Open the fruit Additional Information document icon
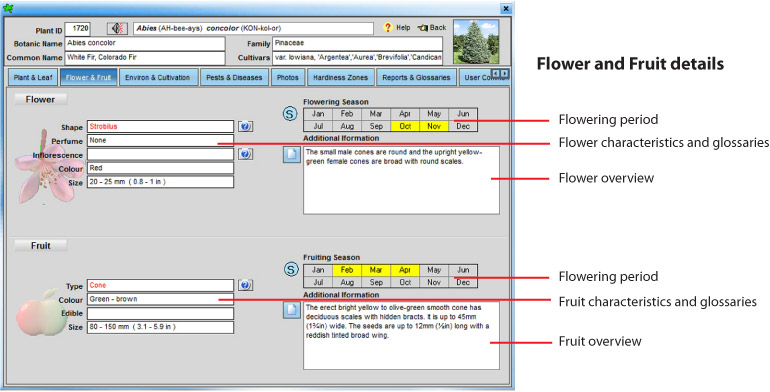 click(x=292, y=309)
